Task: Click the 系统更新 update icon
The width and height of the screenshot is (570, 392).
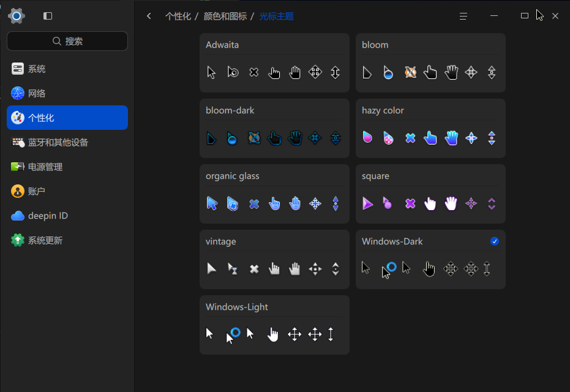Action: click(x=17, y=240)
